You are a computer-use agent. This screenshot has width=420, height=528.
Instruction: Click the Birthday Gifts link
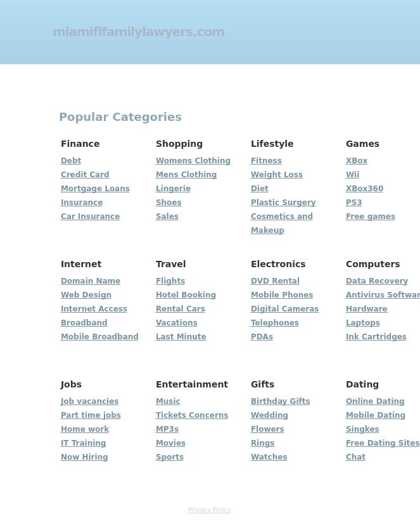280,401
